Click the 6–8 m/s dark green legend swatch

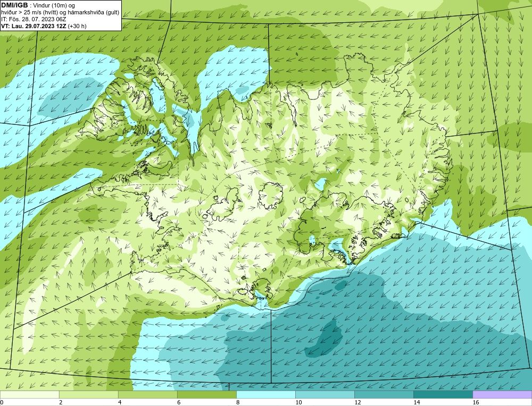coord(206,394)
